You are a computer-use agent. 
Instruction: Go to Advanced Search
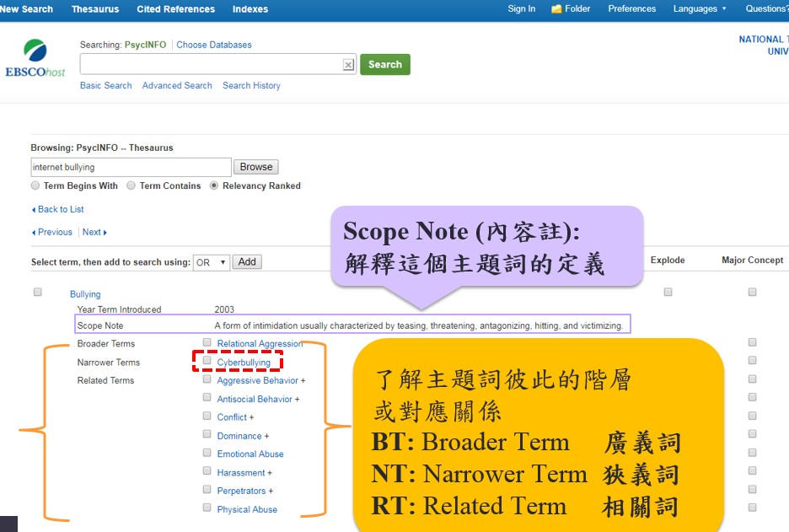pos(177,85)
